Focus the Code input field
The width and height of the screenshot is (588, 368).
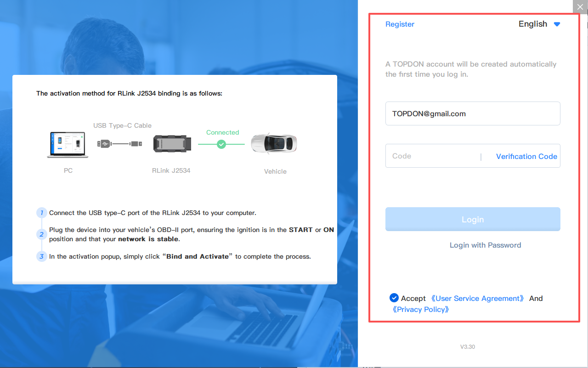pyautogui.click(x=432, y=156)
